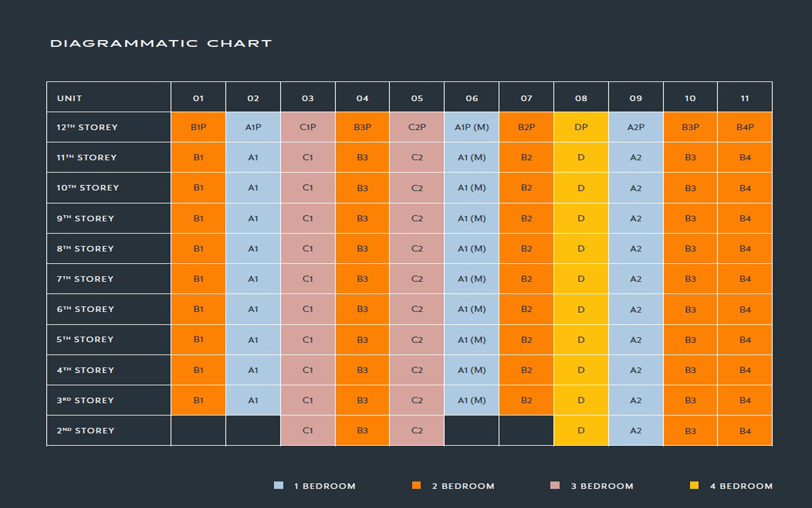Click the pink 3 Bedroom legend swatch

[x=555, y=485]
